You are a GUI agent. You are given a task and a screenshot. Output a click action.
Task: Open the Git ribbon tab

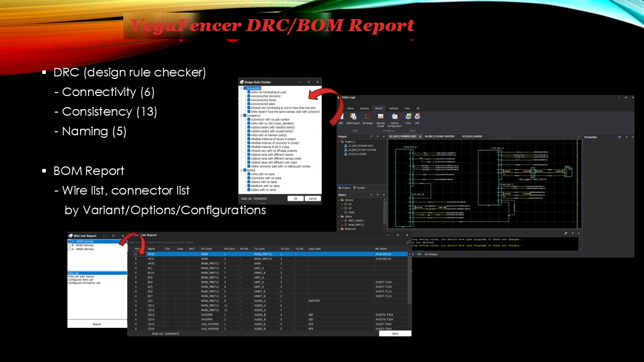tap(418, 108)
